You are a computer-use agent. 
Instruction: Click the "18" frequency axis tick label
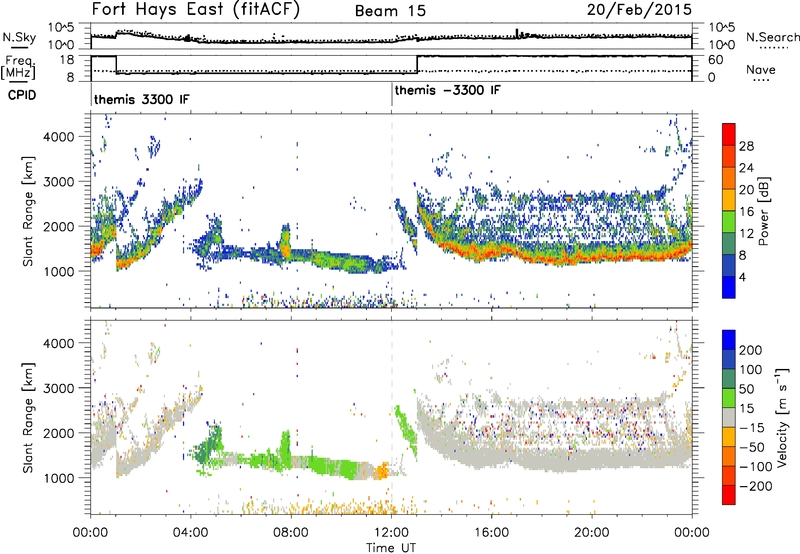coord(67,60)
